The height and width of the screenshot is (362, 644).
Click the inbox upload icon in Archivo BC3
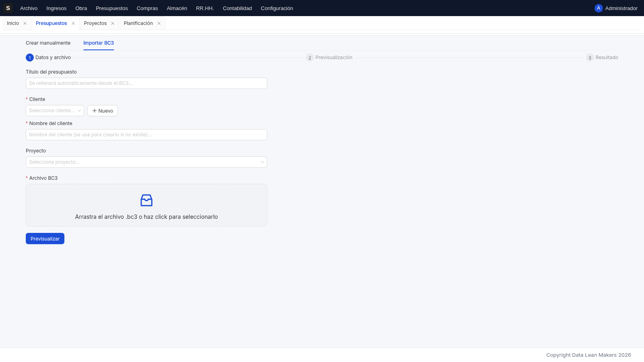[147, 200]
